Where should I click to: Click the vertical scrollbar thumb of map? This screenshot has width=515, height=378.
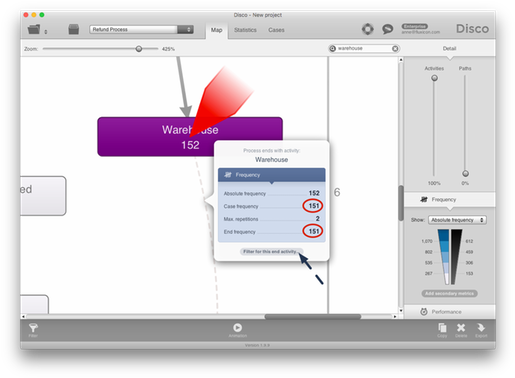(x=401, y=203)
